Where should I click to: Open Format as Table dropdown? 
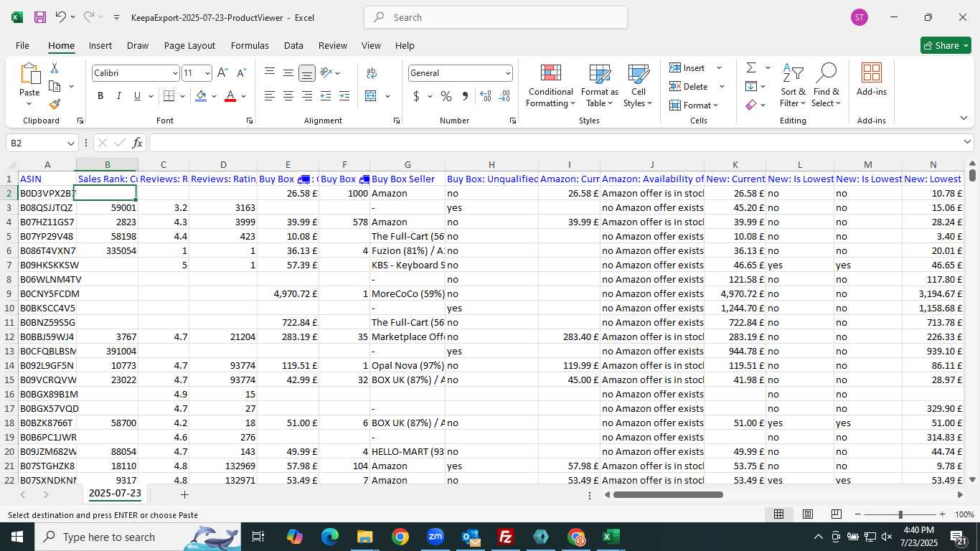(x=600, y=85)
